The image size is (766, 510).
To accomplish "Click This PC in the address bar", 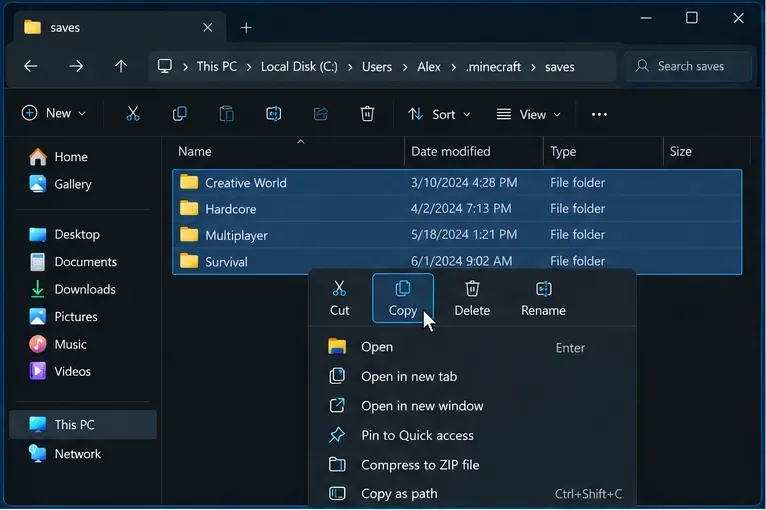I will [x=216, y=66].
